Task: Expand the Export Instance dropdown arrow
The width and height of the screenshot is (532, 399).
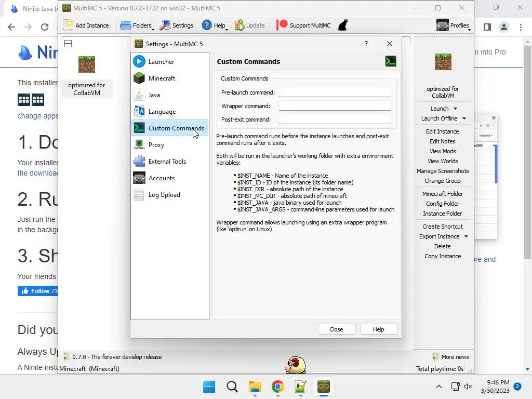Action: pos(466,236)
